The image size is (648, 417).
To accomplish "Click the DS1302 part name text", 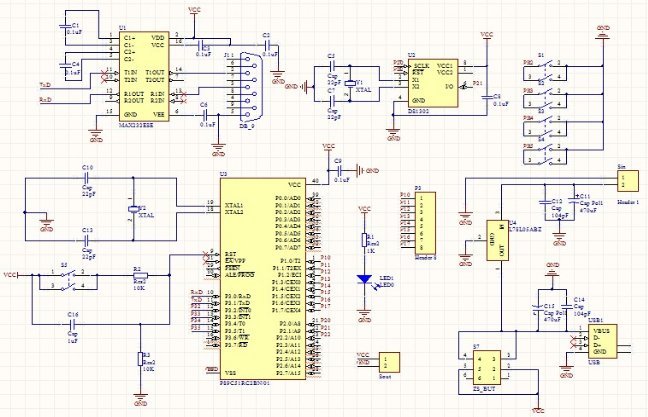I will (x=418, y=111).
